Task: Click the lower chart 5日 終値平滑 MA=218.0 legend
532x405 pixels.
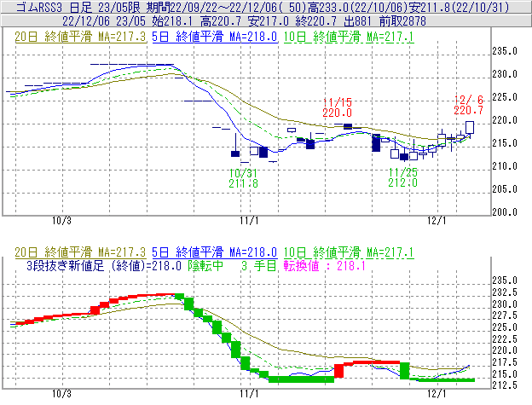Action: 215,252
